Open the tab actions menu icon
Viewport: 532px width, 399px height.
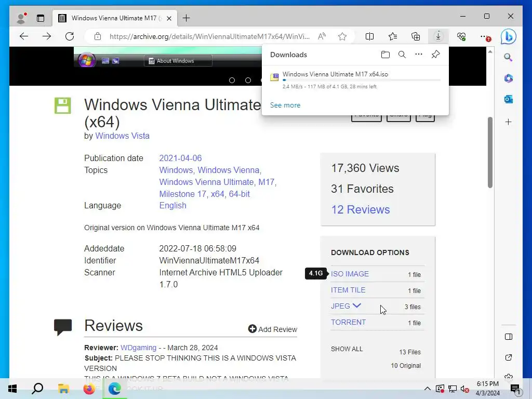pos(41,18)
